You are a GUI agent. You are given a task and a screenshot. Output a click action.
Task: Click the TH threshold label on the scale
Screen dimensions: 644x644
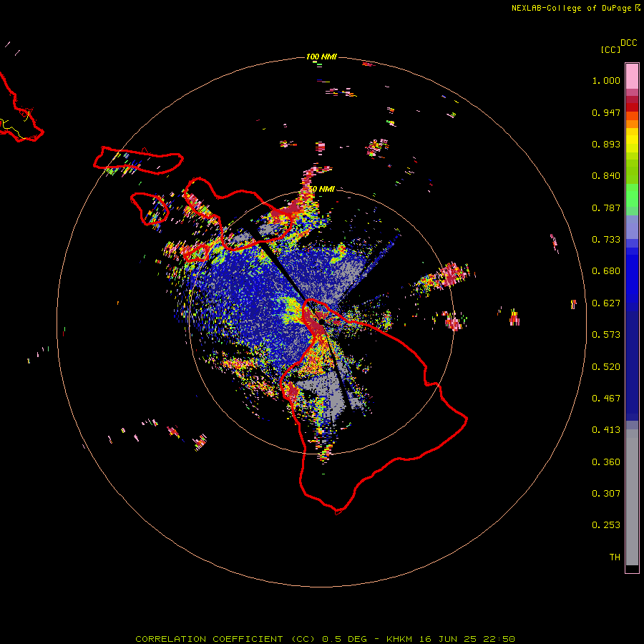615,557
